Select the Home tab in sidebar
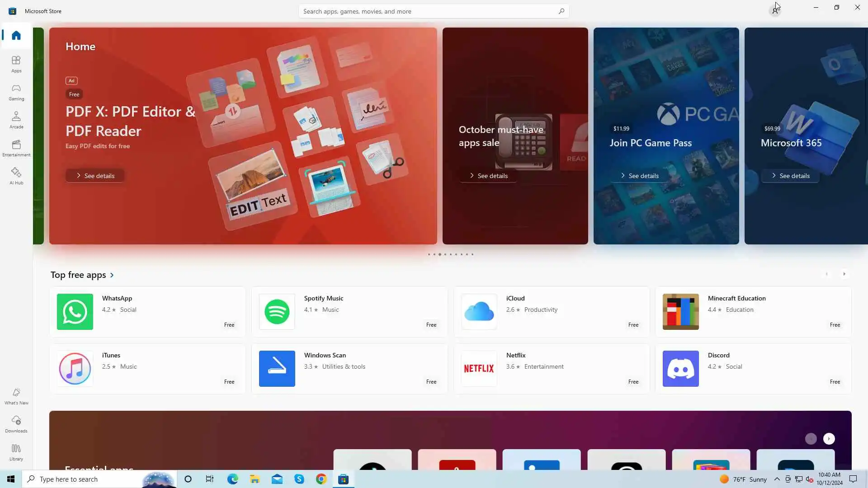Viewport: 868px width, 488px height. coord(16,35)
